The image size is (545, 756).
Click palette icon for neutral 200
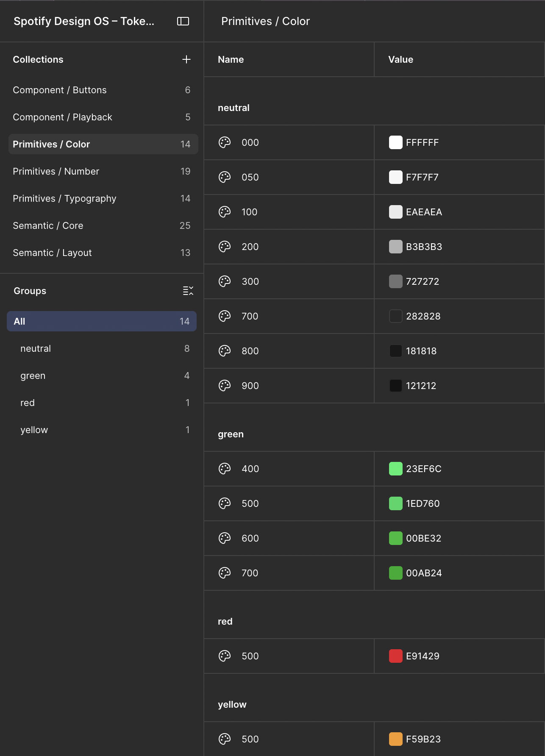(x=225, y=247)
